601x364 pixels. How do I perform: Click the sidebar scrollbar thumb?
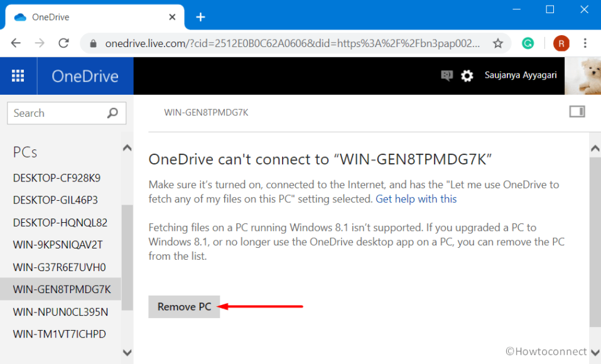pyautogui.click(x=127, y=257)
